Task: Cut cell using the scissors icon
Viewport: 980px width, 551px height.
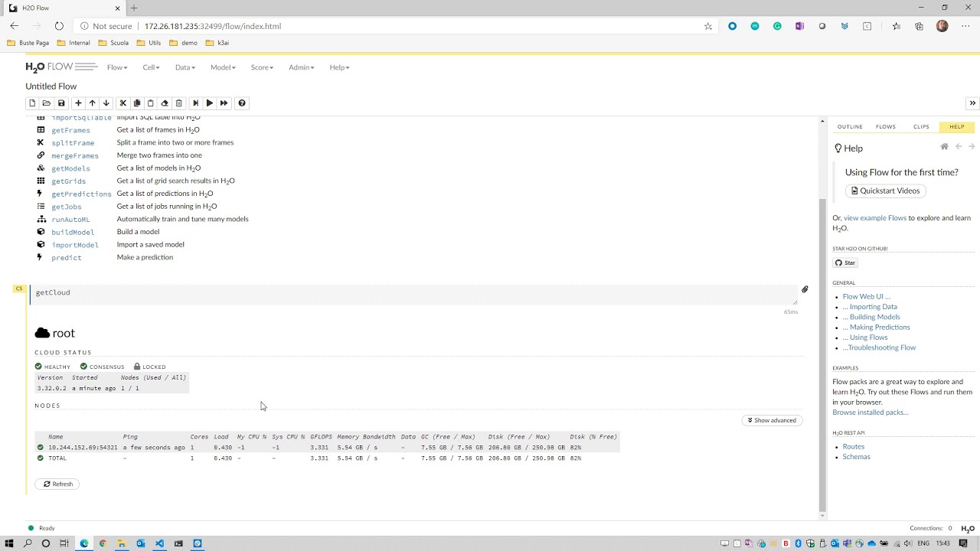Action: pyautogui.click(x=122, y=103)
